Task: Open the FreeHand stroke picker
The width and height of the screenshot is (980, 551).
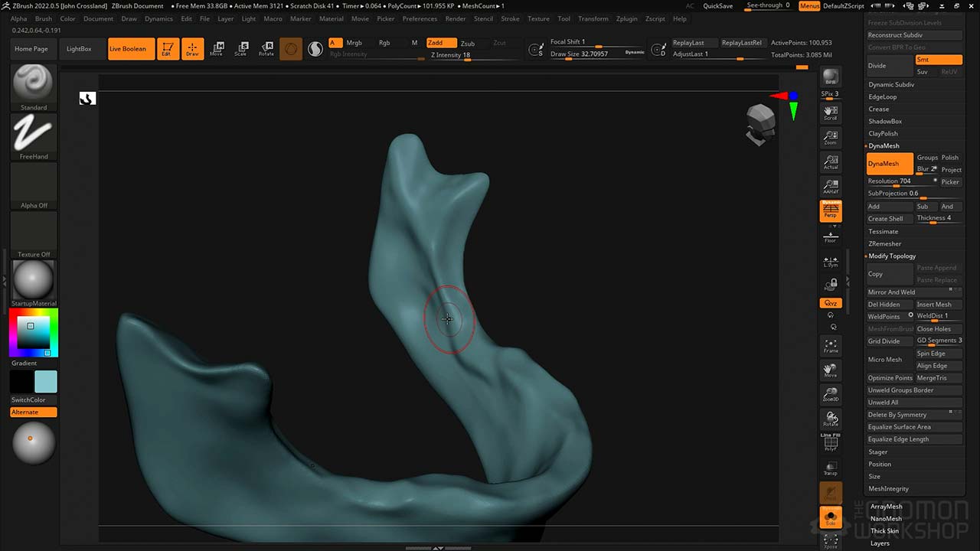Action: tap(34, 133)
